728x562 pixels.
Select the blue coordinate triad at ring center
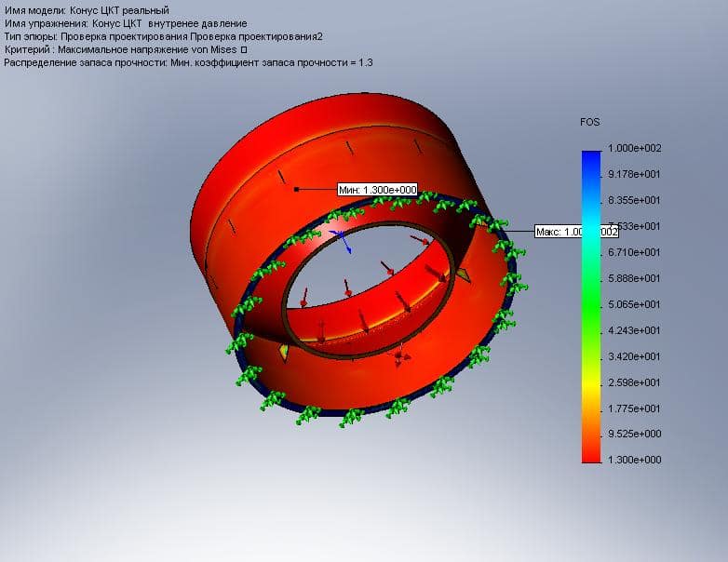coord(343,244)
